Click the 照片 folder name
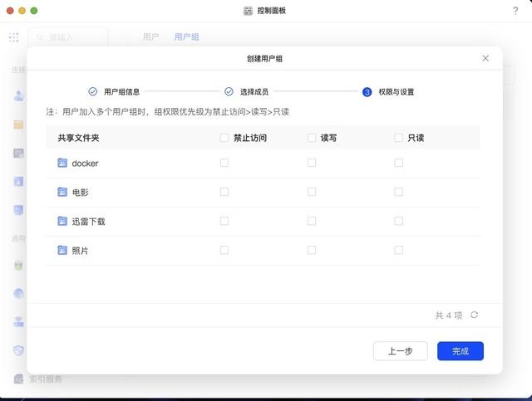This screenshot has width=532, height=401. (80, 251)
